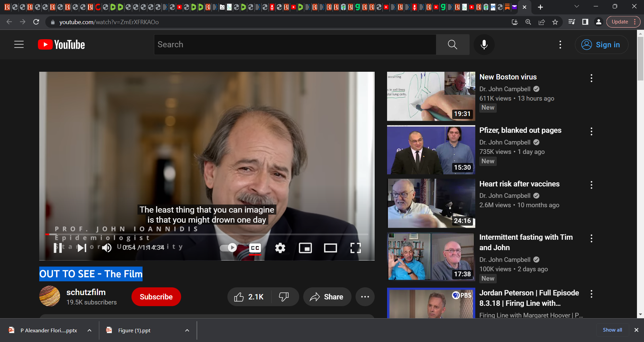Go back in browser history

[x=9, y=22]
